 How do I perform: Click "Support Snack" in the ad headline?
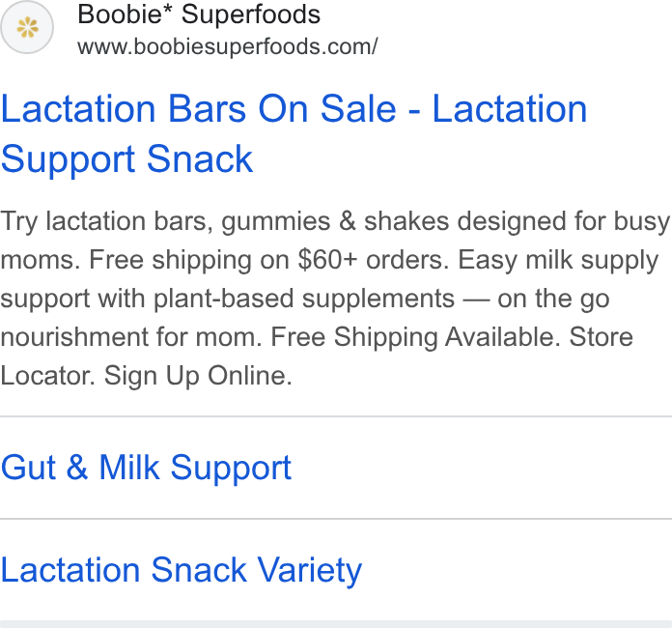click(126, 159)
